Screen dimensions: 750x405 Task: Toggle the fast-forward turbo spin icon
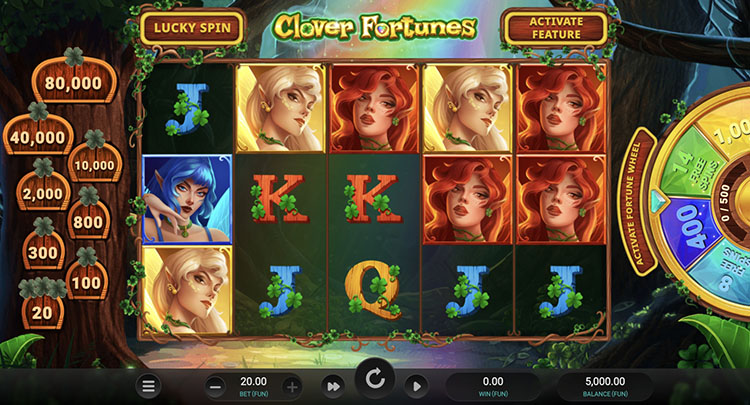(x=333, y=386)
